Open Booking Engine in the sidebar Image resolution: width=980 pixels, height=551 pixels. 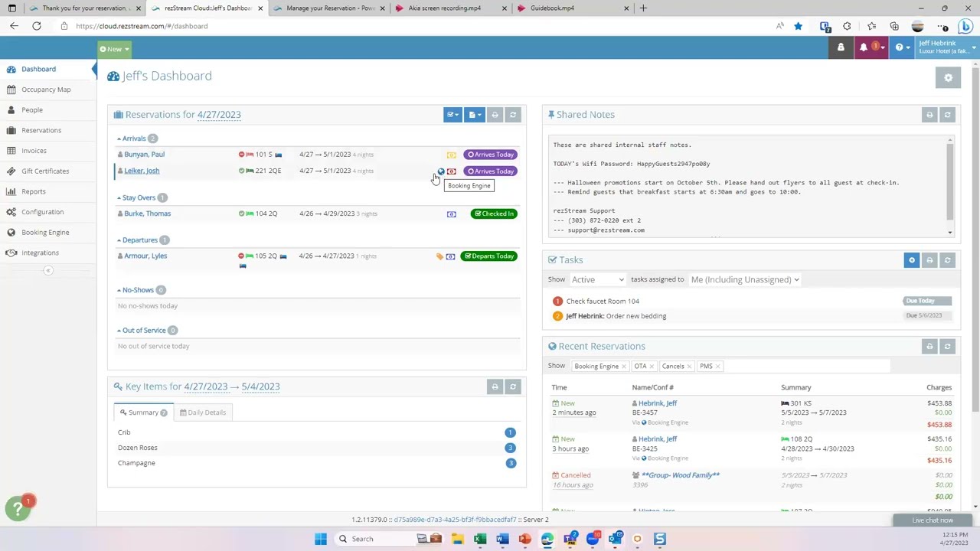coord(45,233)
